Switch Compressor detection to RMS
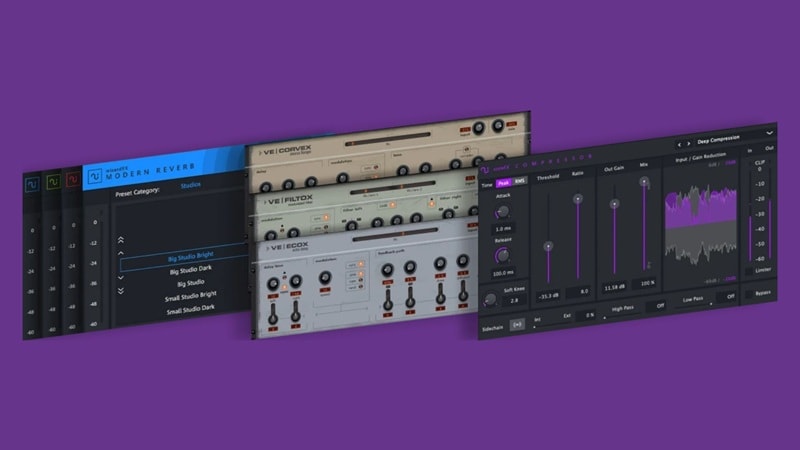Image resolution: width=800 pixels, height=450 pixels. pyautogui.click(x=519, y=181)
